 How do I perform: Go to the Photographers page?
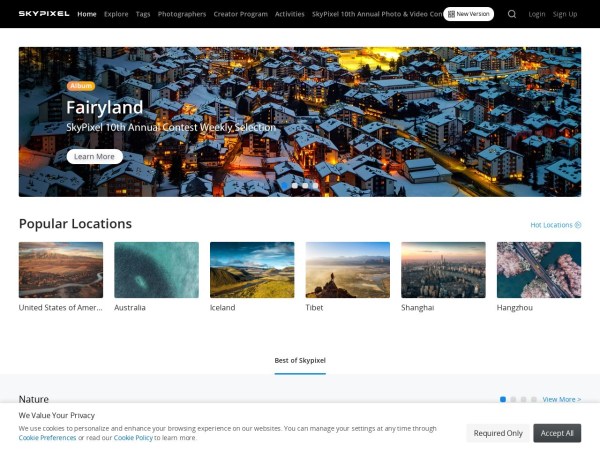(181, 14)
